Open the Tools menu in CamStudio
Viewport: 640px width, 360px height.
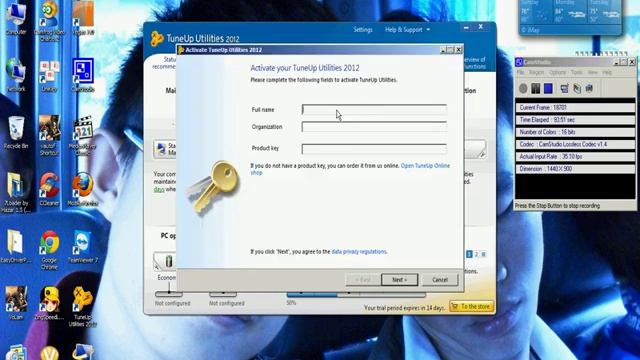pos(576,72)
